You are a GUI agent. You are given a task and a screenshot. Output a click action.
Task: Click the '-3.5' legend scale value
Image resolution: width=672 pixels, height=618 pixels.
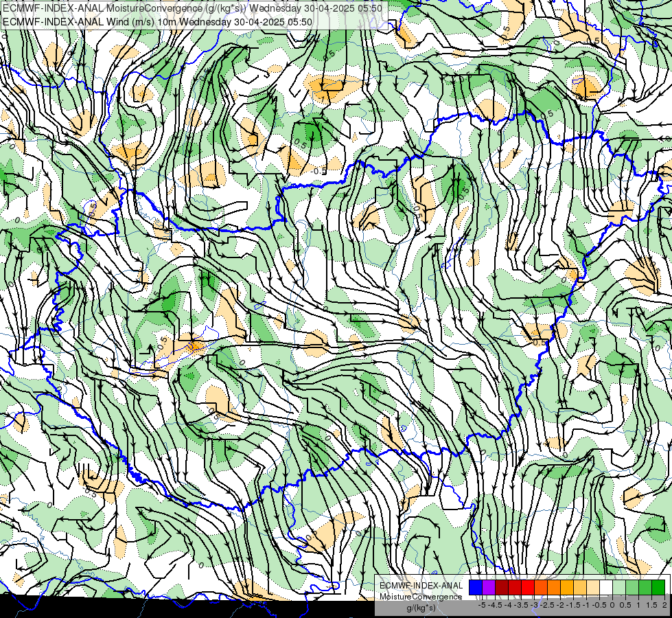[x=522, y=605]
